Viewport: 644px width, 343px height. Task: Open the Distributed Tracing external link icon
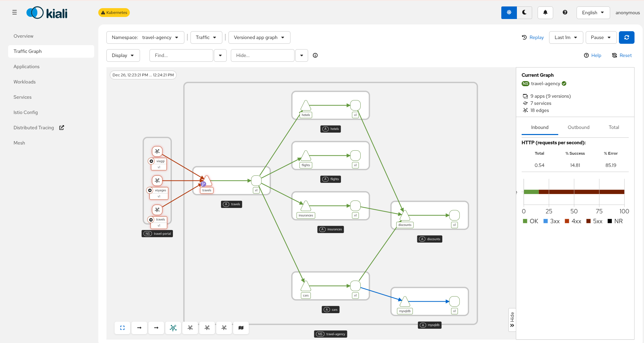tap(61, 127)
